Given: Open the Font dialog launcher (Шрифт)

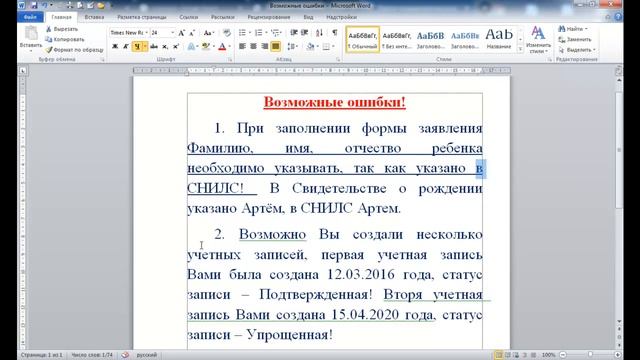Looking at the screenshot, I should click(230, 60).
